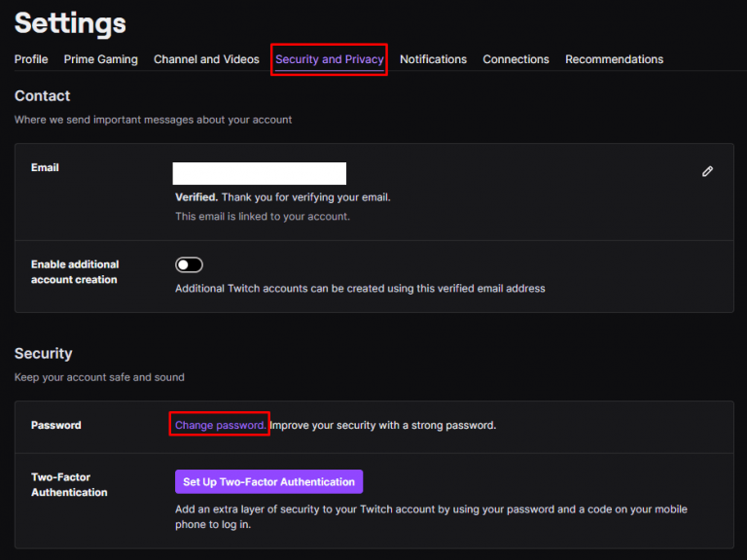The image size is (747, 560).
Task: Switch to the Prime Gaming tab
Action: (101, 59)
